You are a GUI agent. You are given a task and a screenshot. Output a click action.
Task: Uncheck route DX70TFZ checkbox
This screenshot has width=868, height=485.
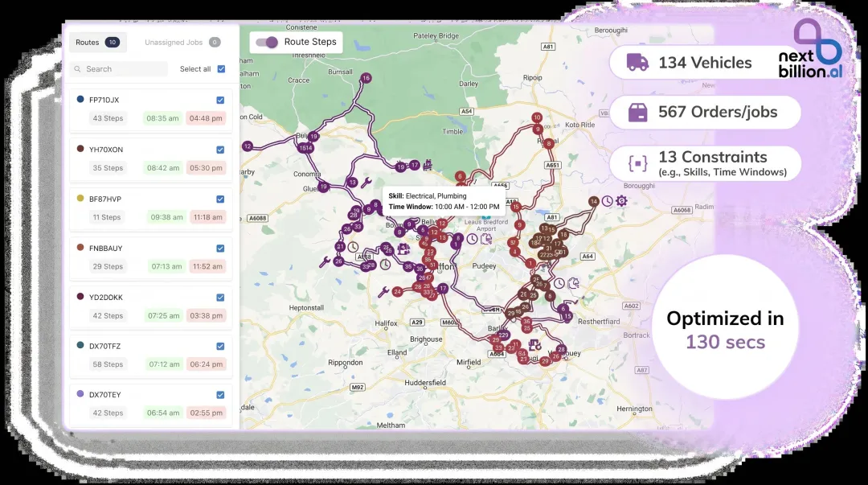[220, 347]
